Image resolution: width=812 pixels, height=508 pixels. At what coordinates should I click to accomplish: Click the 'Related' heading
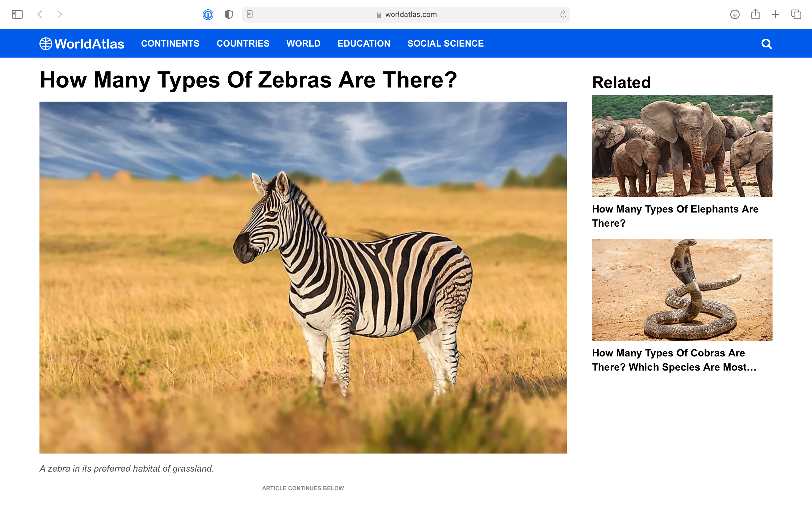(x=621, y=82)
